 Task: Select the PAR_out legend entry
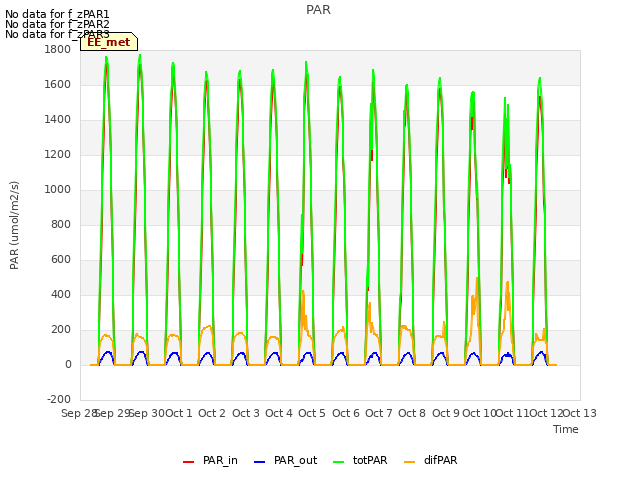[x=286, y=460]
